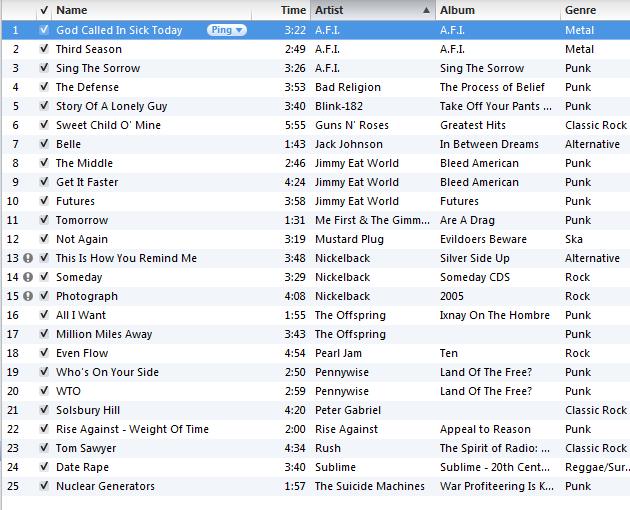Click the album Greatest Hits

point(473,125)
